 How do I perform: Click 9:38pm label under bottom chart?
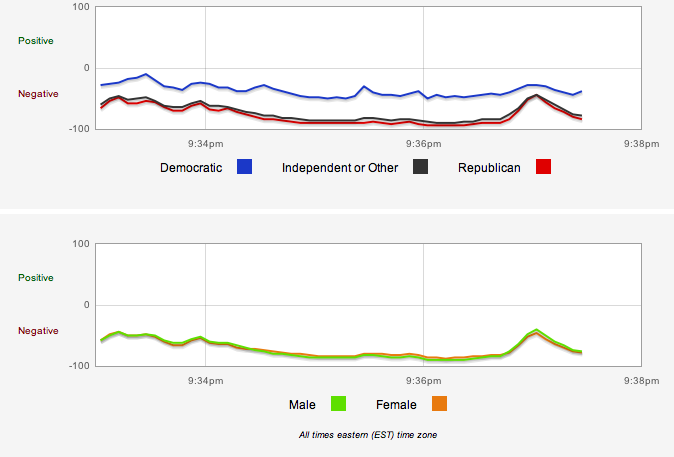point(642,381)
